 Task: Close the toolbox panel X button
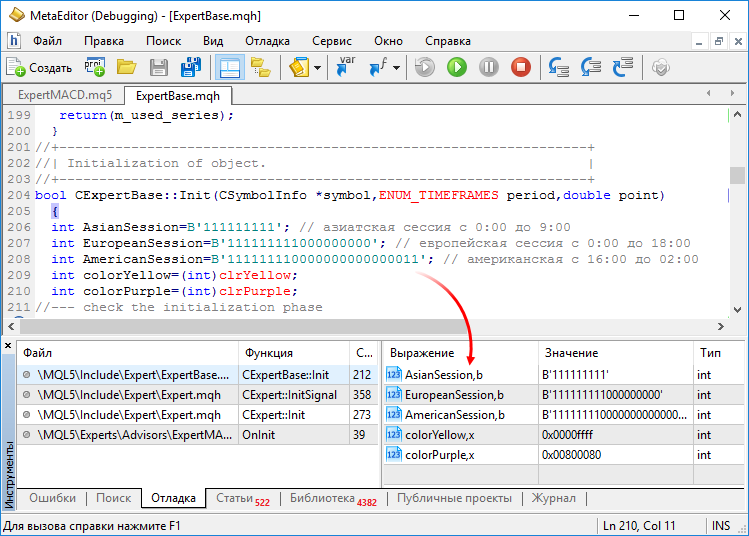tap(8, 345)
